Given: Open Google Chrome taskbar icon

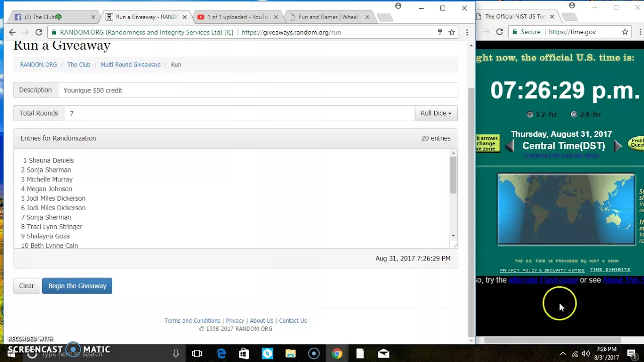Looking at the screenshot, I should [337, 353].
